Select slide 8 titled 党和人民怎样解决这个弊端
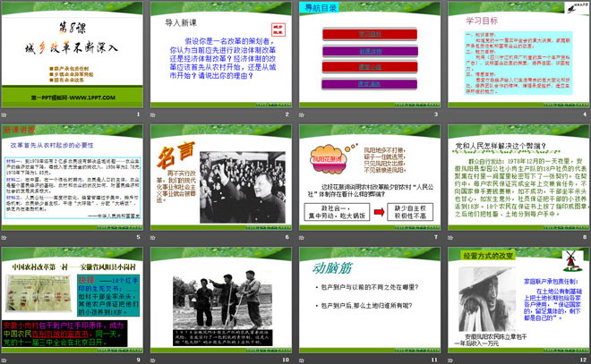 tap(518, 178)
